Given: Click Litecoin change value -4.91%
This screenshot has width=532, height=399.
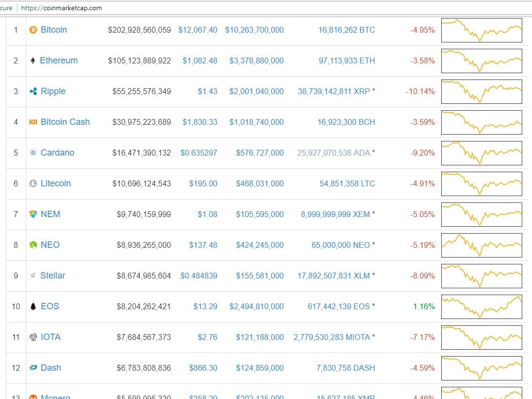Looking at the screenshot, I should click(422, 183).
